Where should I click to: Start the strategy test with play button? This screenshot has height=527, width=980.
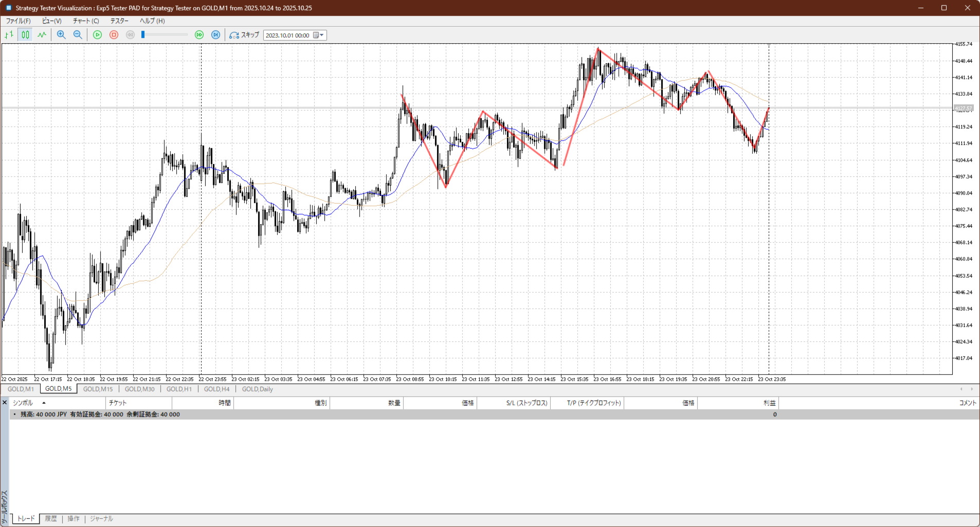point(97,35)
